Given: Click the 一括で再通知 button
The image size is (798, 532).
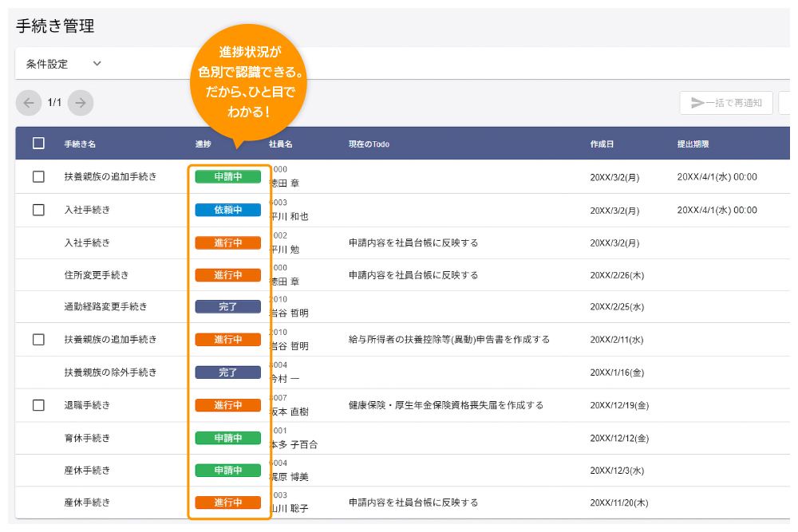Looking at the screenshot, I should click(726, 103).
